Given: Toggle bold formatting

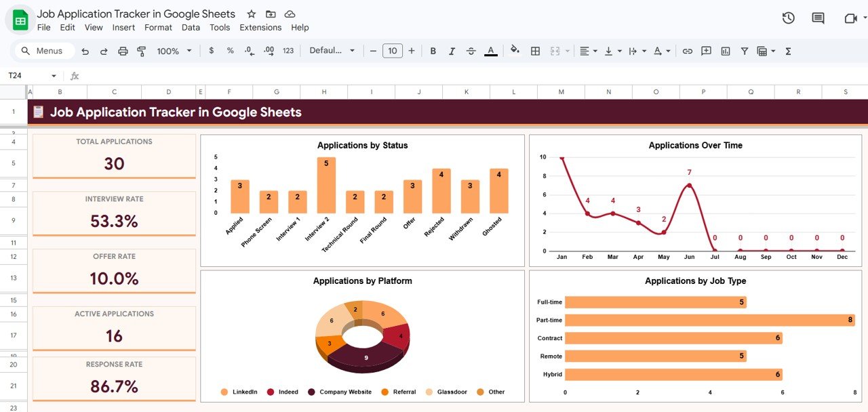Looking at the screenshot, I should point(433,50).
